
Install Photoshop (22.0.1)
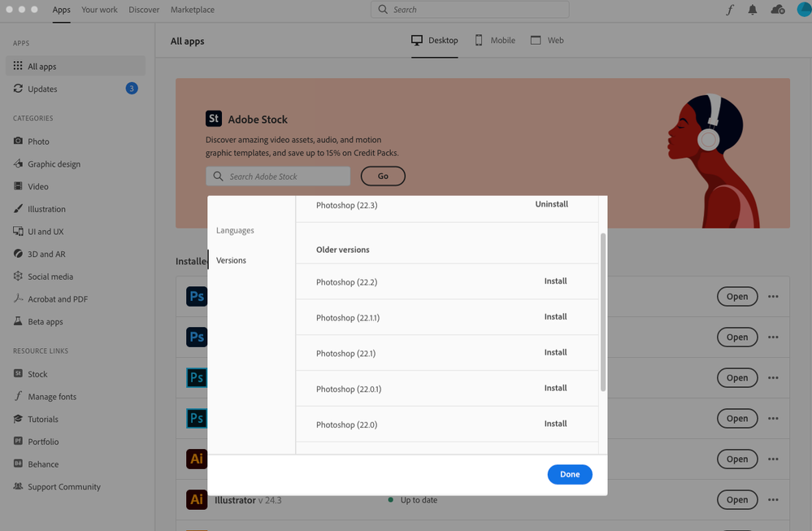[x=556, y=389]
